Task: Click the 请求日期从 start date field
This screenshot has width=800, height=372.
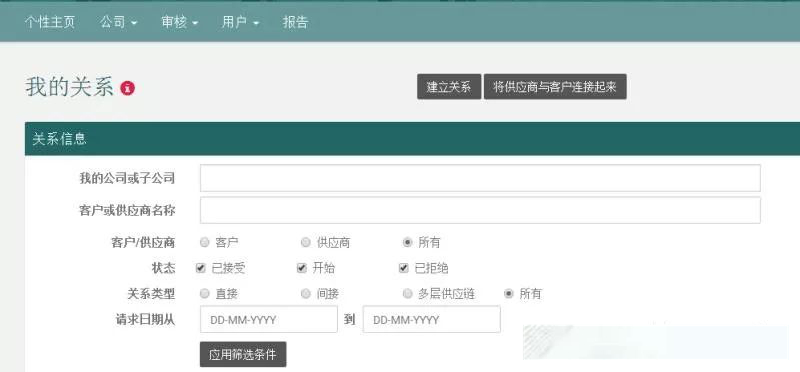Action: tap(269, 319)
